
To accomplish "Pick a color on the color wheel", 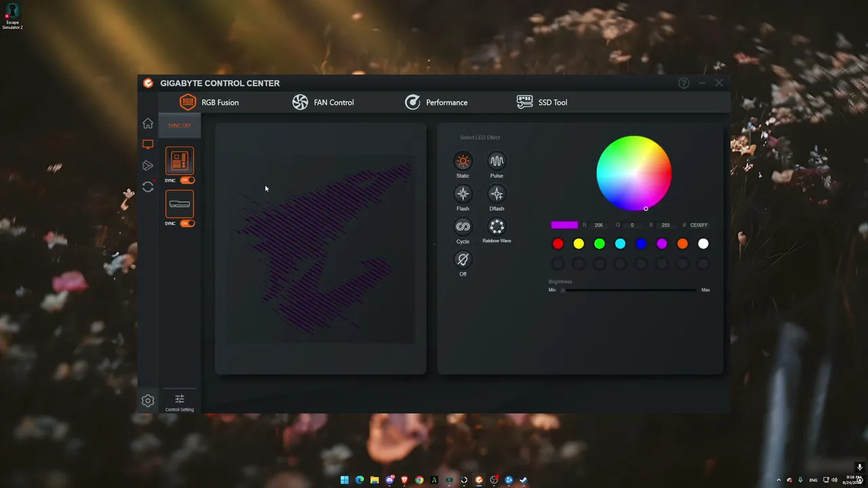I will coord(634,174).
